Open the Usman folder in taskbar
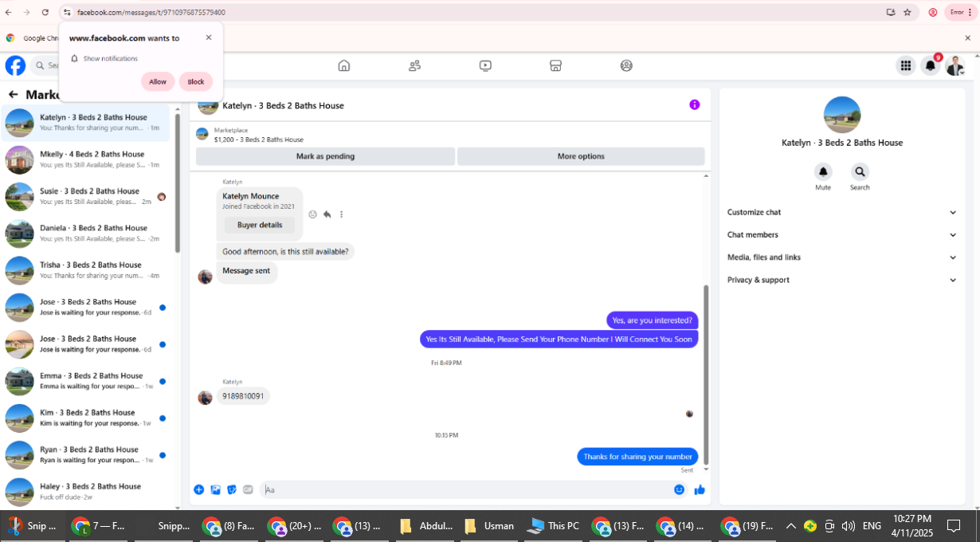 click(488, 526)
